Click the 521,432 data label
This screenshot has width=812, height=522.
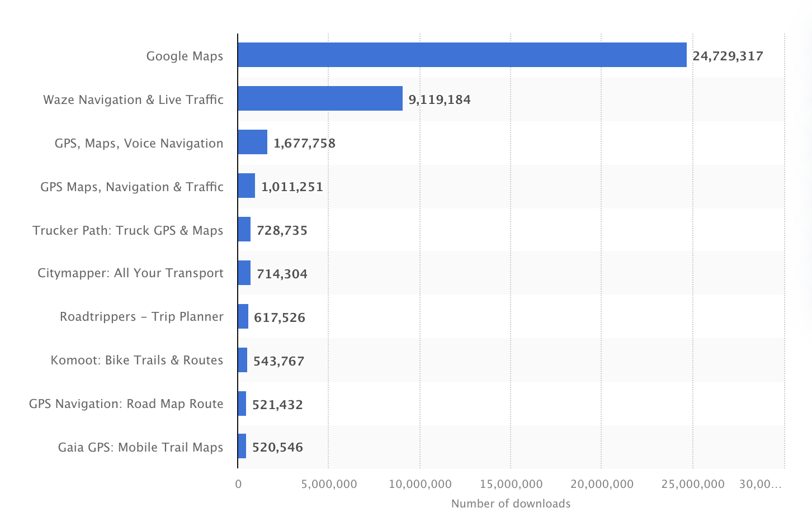(x=277, y=405)
